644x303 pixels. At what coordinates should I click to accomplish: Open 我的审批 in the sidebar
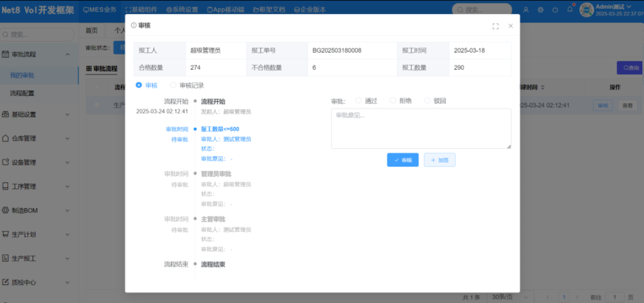[x=22, y=75]
